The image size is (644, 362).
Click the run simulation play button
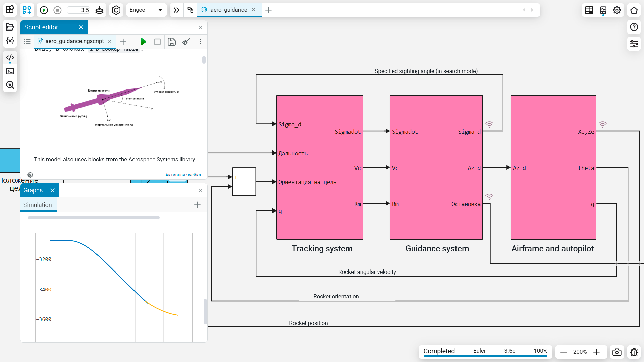(x=44, y=10)
